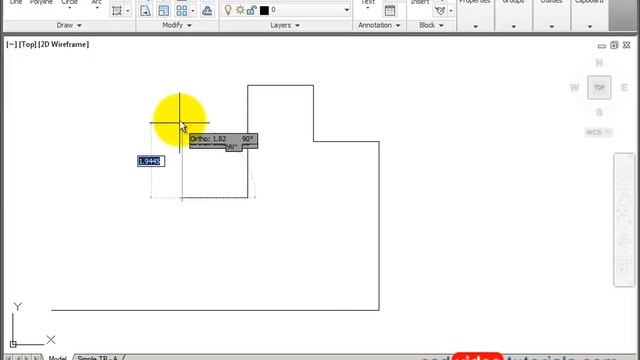The image size is (640, 360).
Task: Click the Table icon in Annotation panel
Action: click(x=390, y=11)
